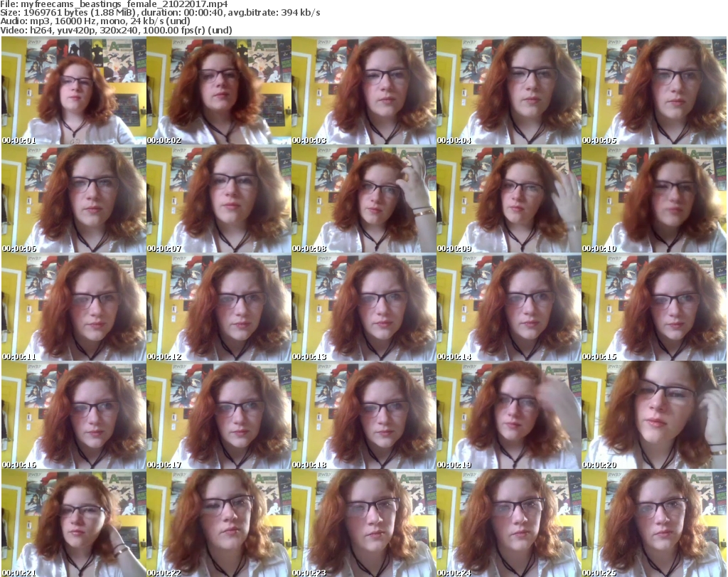Open the 00:00:18 frame thumbnail

364,415
